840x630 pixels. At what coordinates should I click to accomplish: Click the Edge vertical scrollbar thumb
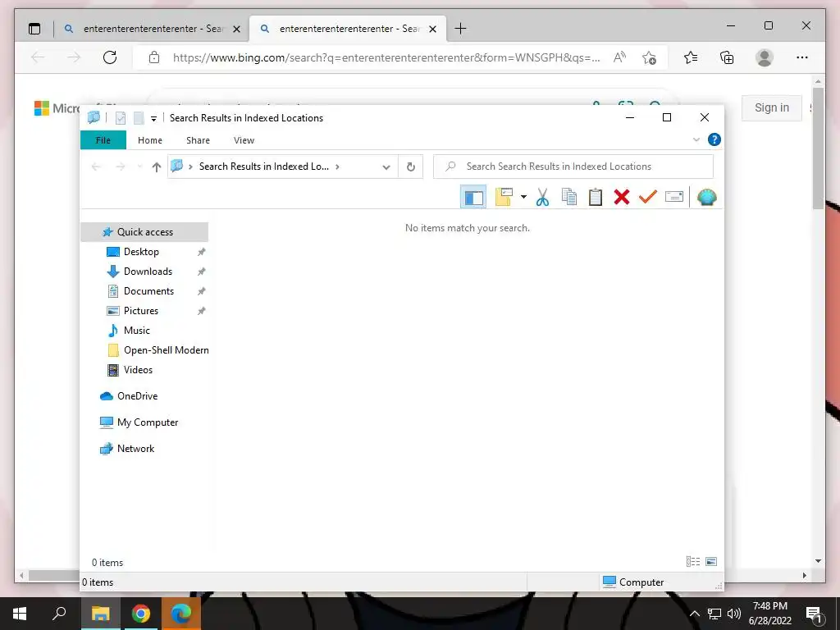coord(818,148)
